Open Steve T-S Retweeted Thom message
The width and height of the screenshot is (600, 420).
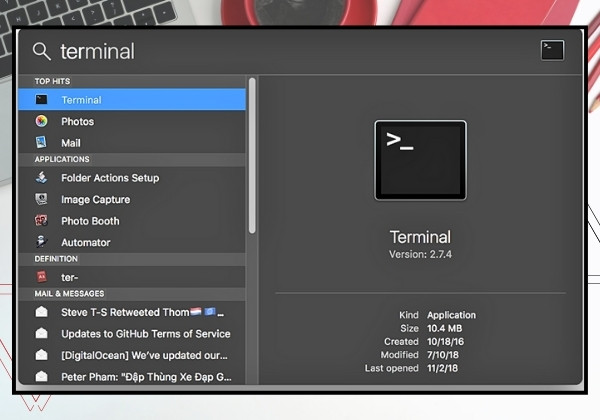(x=132, y=312)
